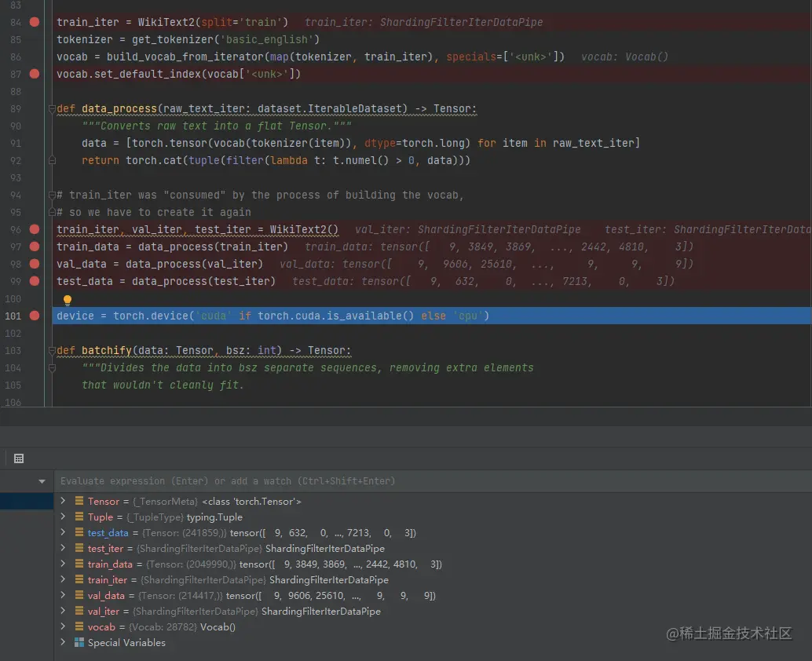Click the highlighted device assignment line 101
Image resolution: width=812 pixels, height=661 pixels.
click(431, 316)
